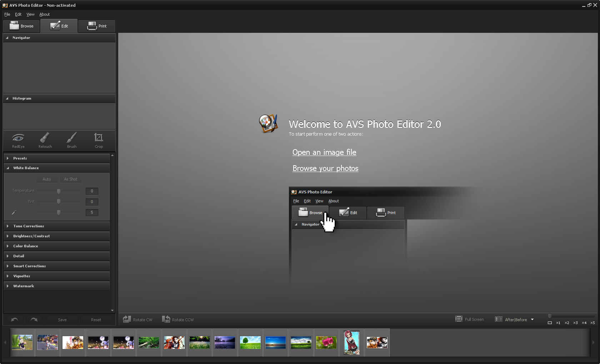Set zoom to x4

[x=584, y=323]
